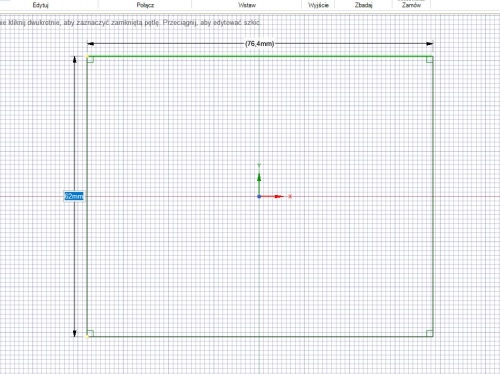Open the Wstaw ribbon group
500x374 pixels.
point(247,5)
